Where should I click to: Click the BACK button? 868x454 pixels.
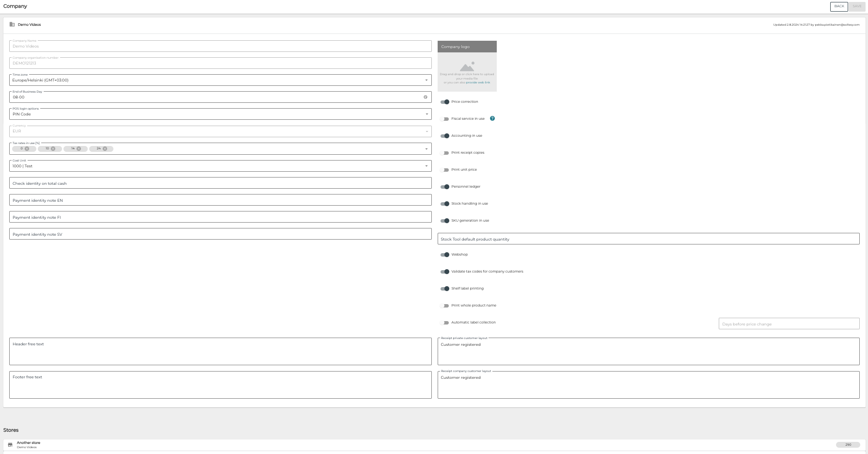(839, 6)
